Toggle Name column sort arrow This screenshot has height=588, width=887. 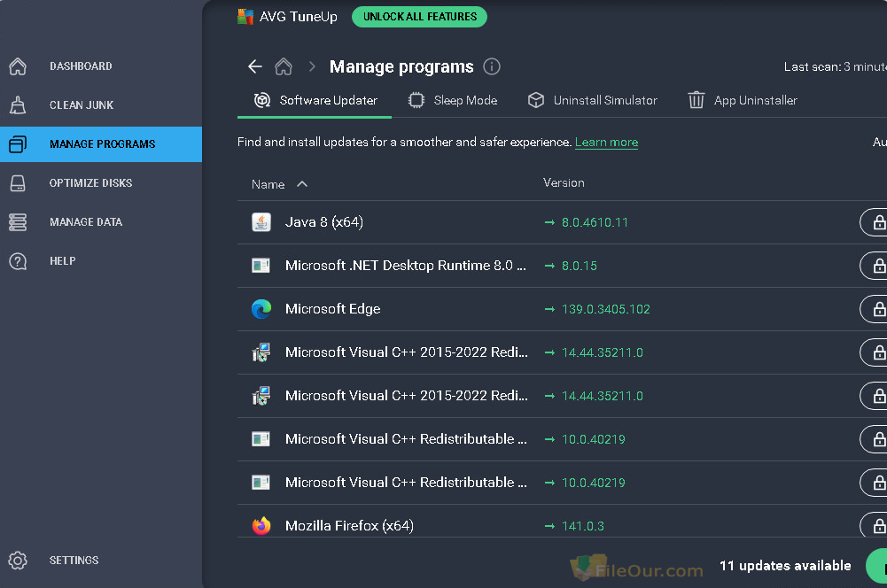[x=302, y=184]
